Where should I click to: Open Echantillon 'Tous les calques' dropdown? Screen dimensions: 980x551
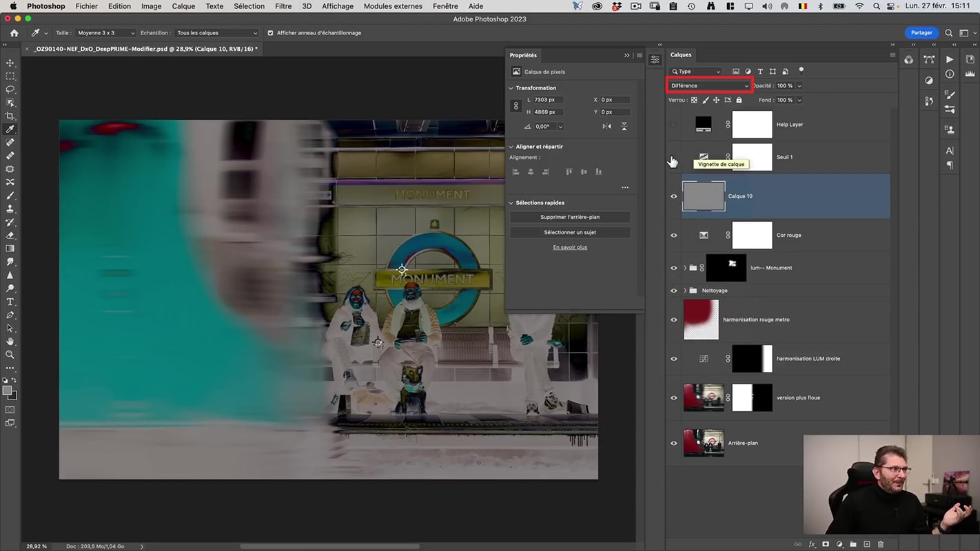(x=216, y=32)
